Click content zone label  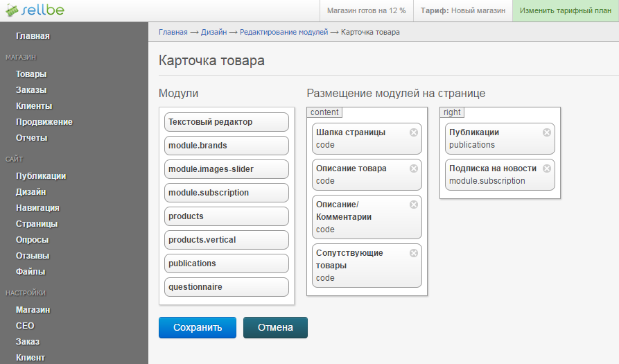click(x=324, y=112)
